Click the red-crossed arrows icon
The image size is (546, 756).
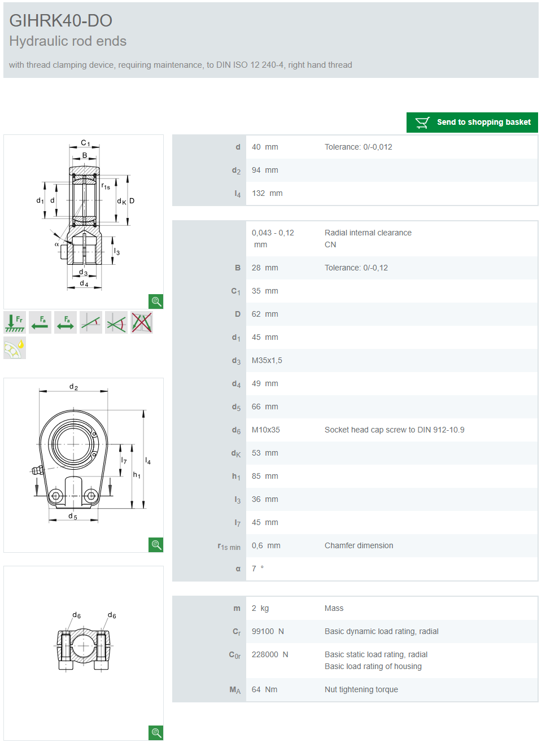coord(142,322)
